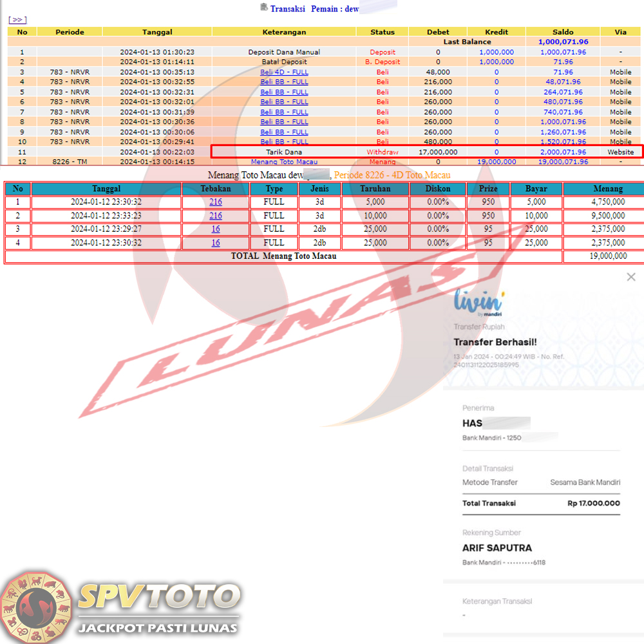Click the Transaksi document icon at top
This screenshot has height=644, width=644.
pos(263,8)
